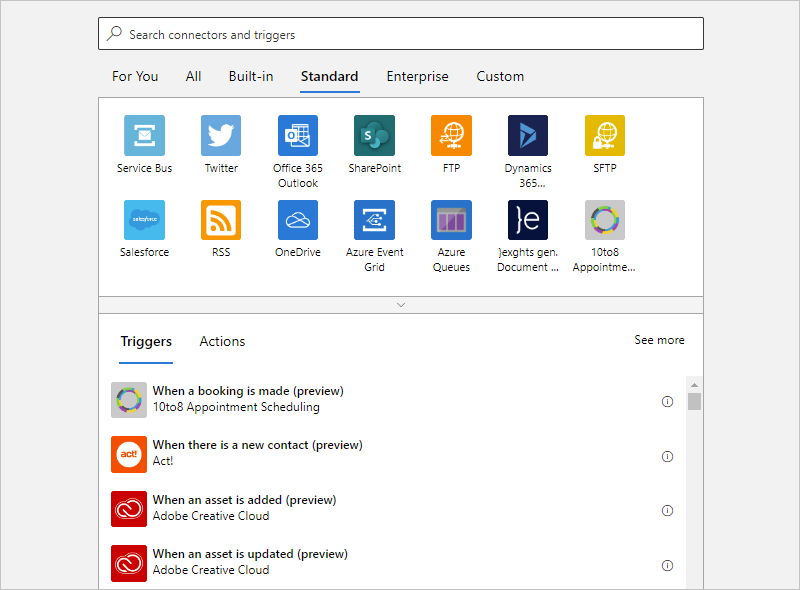Show info for When a booking is made
The height and width of the screenshot is (590, 800).
click(x=667, y=402)
